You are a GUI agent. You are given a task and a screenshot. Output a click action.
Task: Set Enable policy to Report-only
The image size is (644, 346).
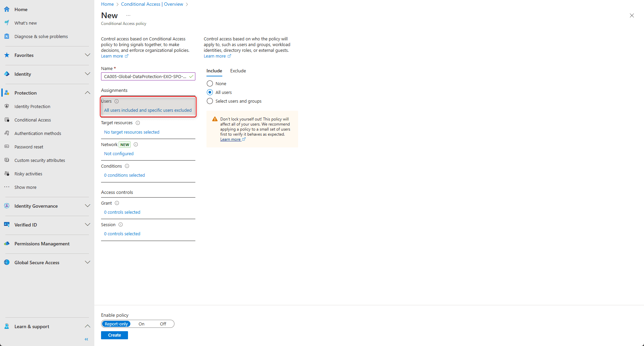click(x=116, y=324)
